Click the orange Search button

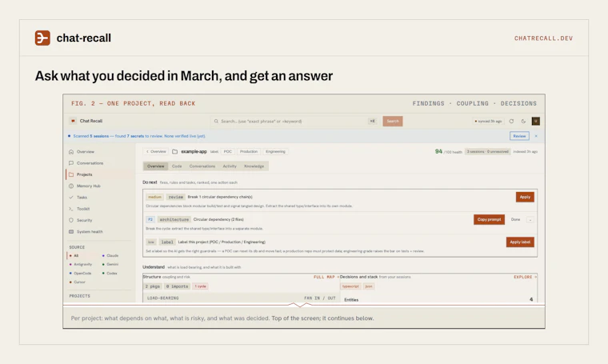[x=393, y=122]
